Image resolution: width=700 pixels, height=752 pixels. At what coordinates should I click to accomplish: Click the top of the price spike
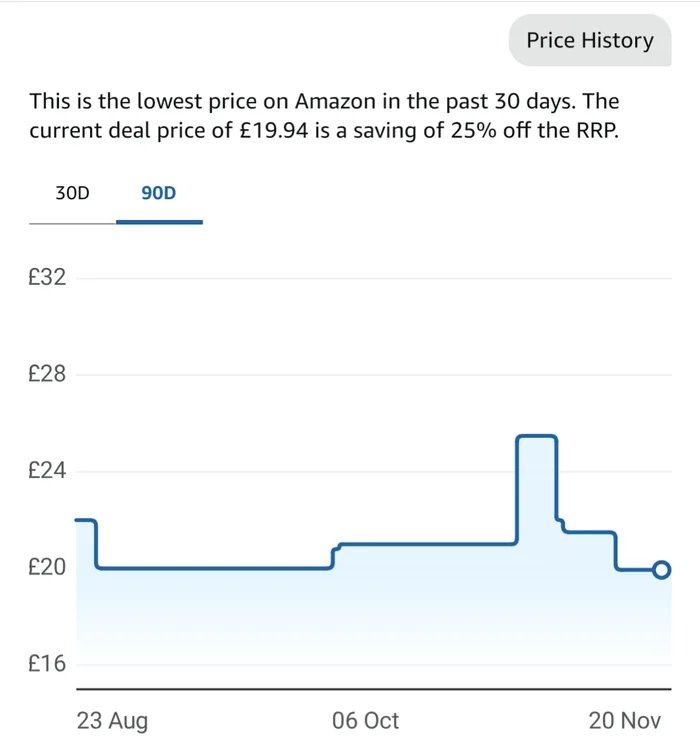(x=536, y=436)
